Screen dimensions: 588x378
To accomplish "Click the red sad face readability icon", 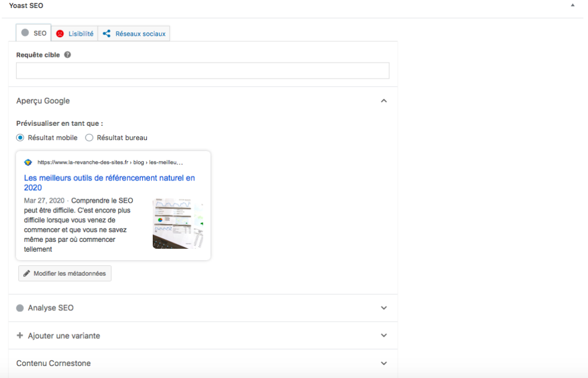I will [60, 34].
